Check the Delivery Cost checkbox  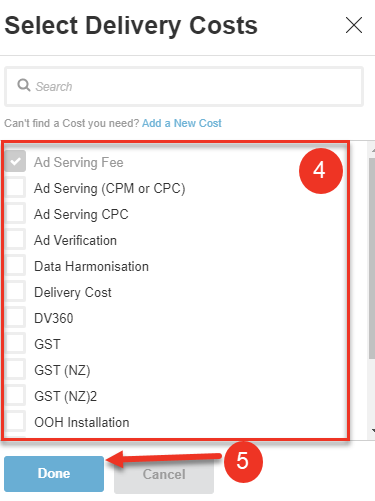click(15, 291)
